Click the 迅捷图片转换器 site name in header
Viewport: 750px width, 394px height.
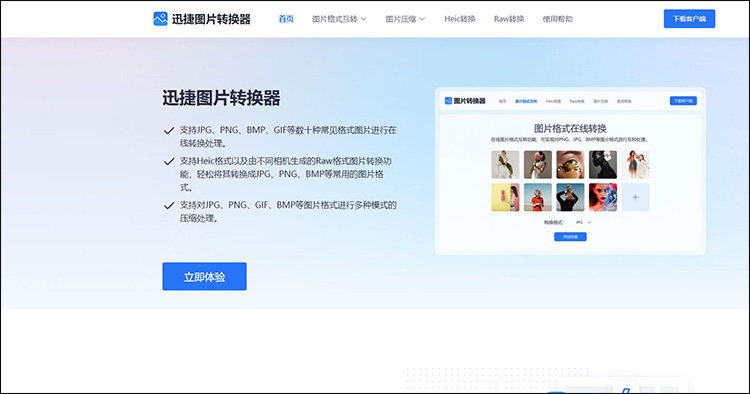211,19
